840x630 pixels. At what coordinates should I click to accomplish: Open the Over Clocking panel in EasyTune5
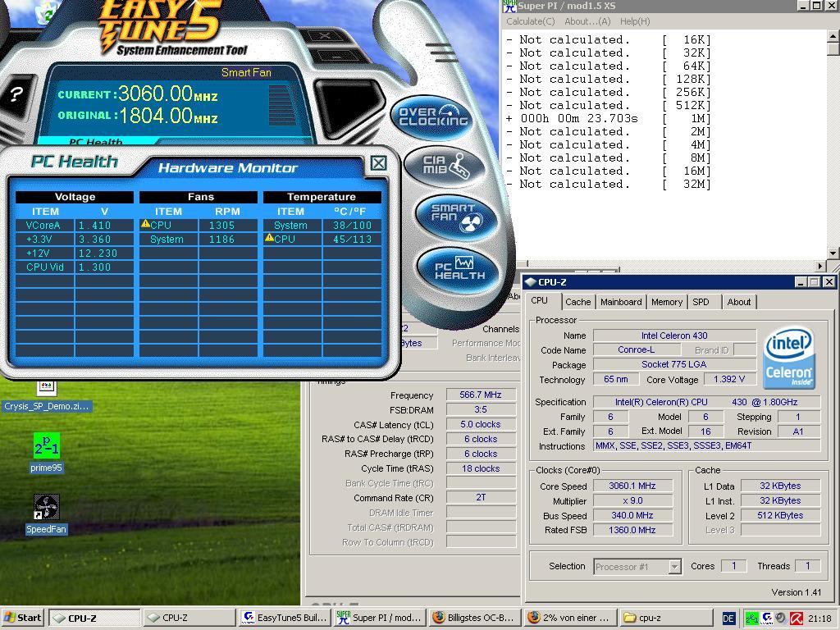point(433,116)
